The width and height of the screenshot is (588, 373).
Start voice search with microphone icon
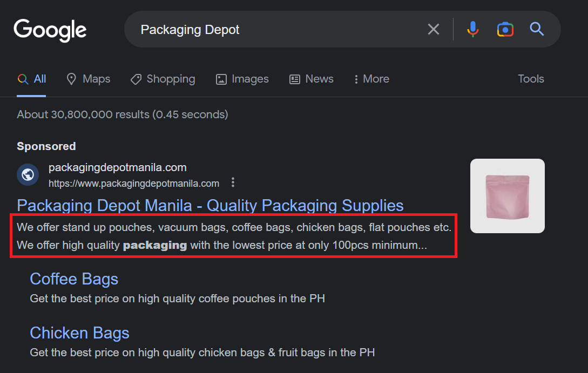[x=473, y=29]
